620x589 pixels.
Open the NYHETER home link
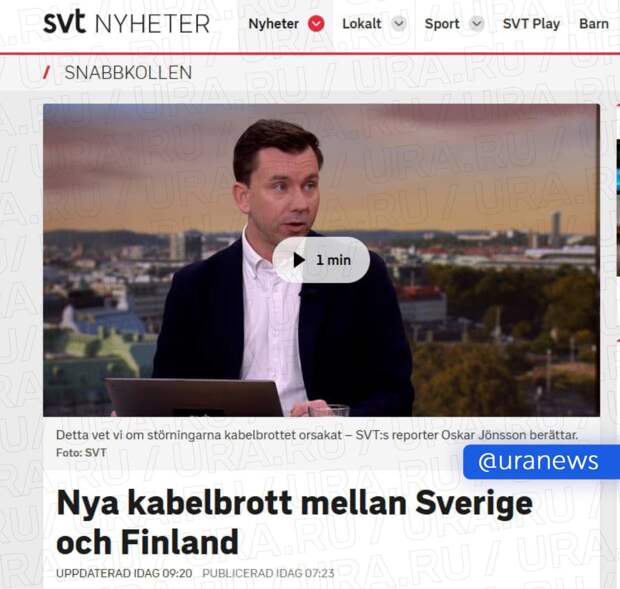point(153,24)
